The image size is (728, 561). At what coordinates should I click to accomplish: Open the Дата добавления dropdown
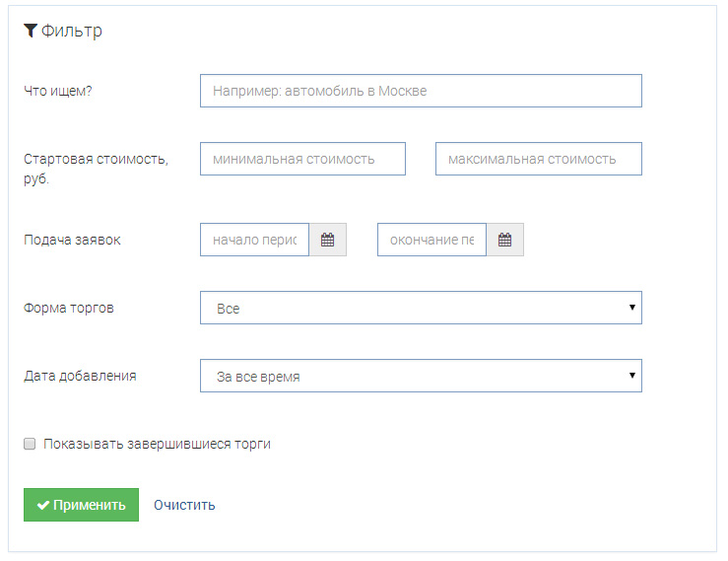tap(421, 376)
